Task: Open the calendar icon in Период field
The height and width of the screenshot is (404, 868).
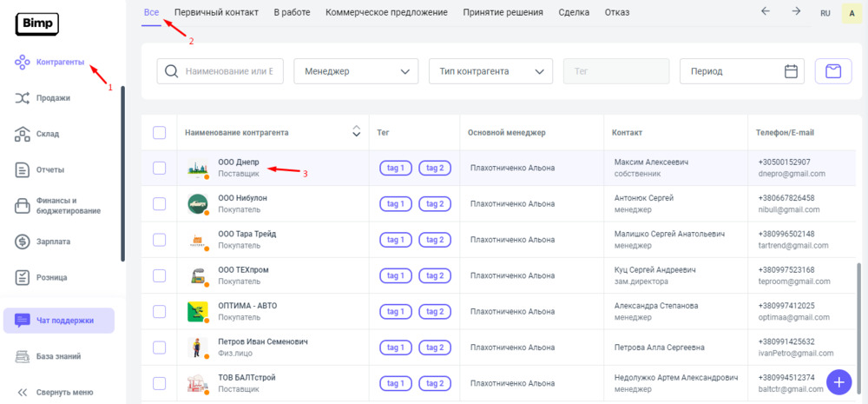Action: (791, 71)
